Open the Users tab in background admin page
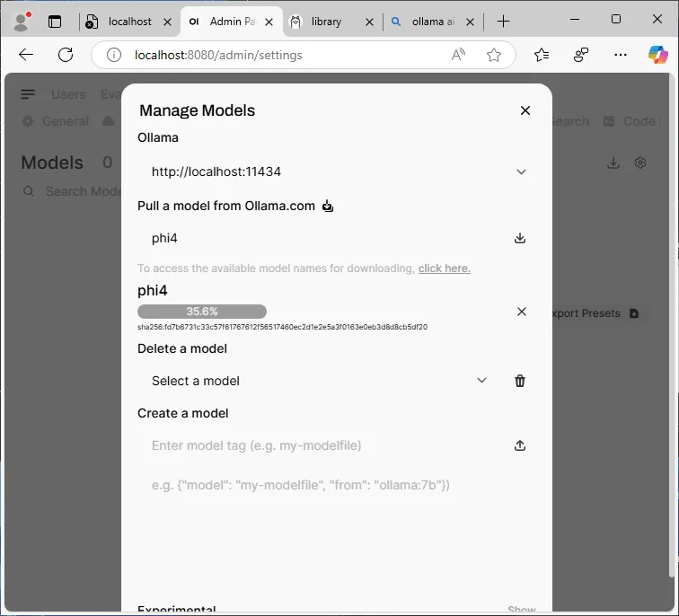 tap(68, 94)
